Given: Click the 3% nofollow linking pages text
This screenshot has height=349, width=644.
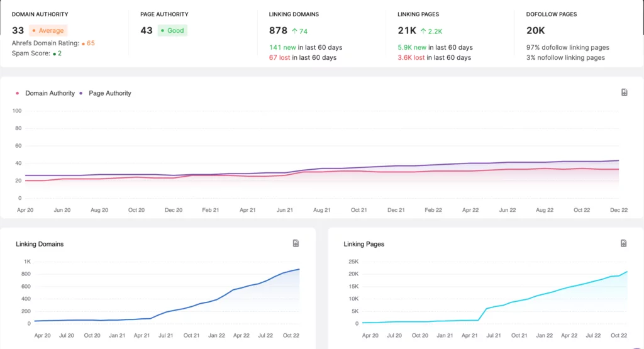Looking at the screenshot, I should [565, 58].
